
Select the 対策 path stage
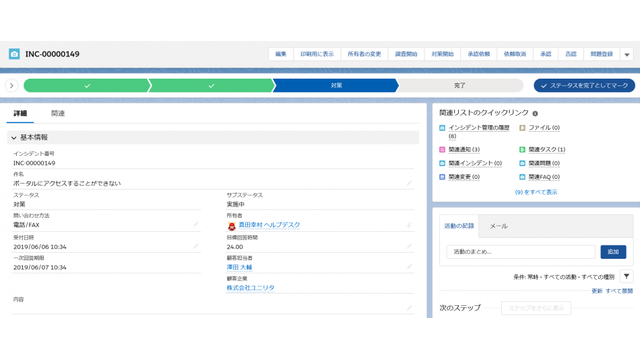click(336, 86)
